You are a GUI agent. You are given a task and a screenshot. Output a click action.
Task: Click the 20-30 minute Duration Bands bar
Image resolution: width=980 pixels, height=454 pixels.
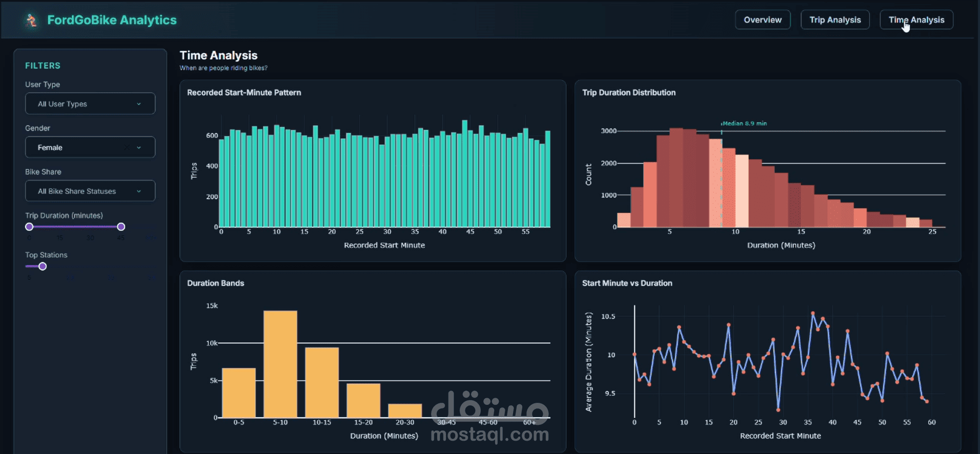pos(404,410)
